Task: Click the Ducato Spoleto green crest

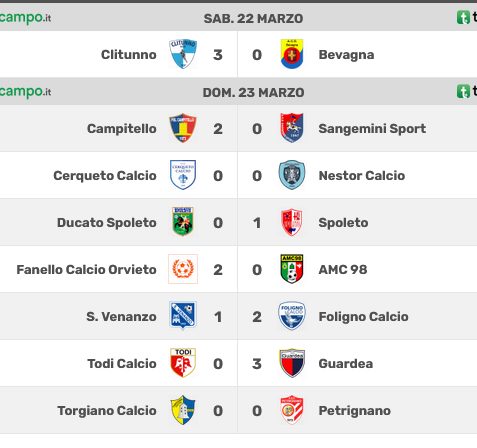Action: click(x=183, y=222)
